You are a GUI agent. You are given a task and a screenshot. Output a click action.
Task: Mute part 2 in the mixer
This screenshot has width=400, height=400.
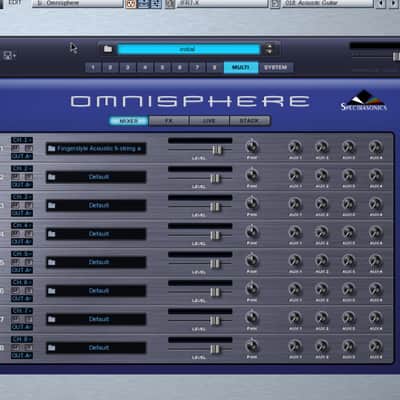(x=15, y=177)
